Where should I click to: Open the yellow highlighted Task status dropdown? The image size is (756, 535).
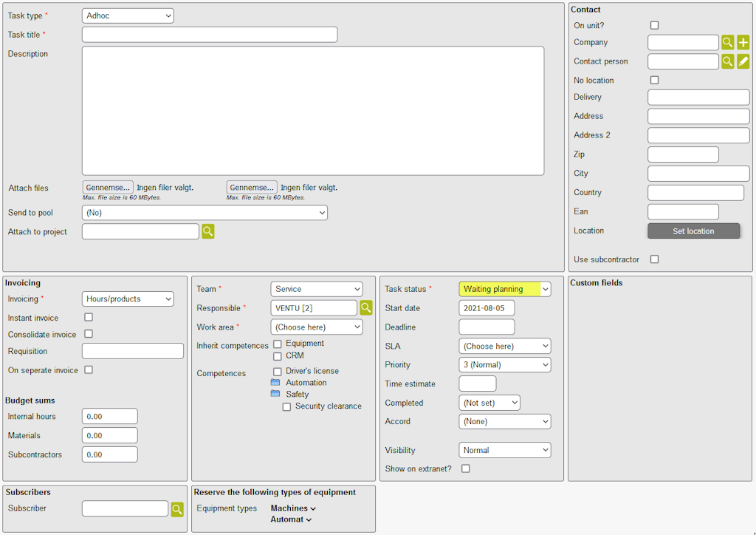click(504, 289)
